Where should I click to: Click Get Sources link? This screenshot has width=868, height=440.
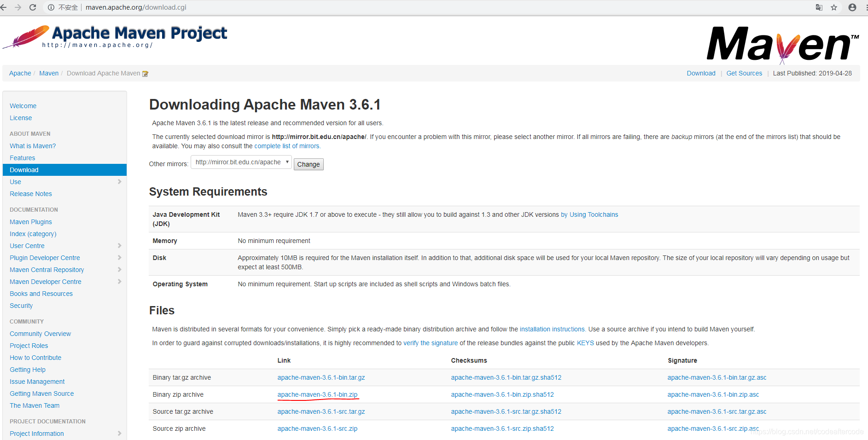point(744,73)
